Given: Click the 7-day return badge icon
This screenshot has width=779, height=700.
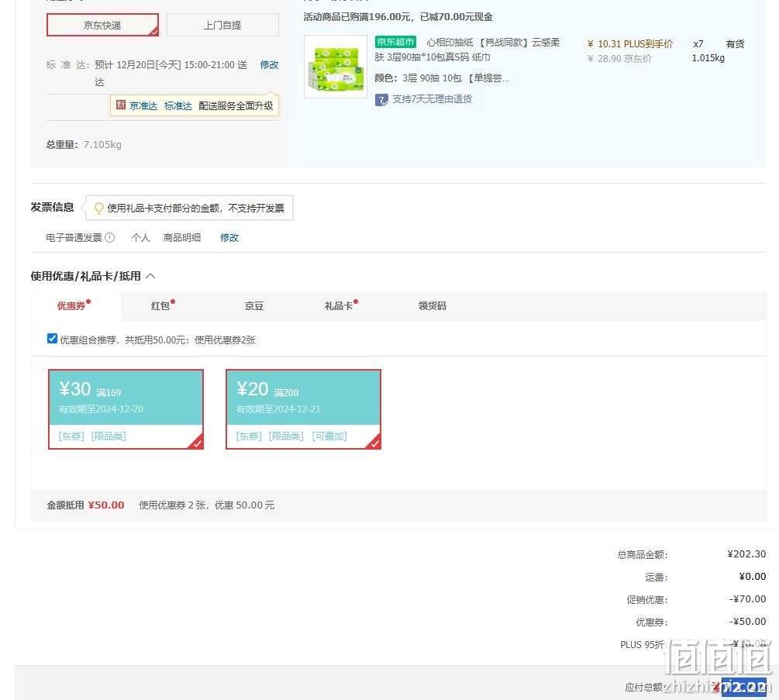Looking at the screenshot, I should [x=381, y=100].
